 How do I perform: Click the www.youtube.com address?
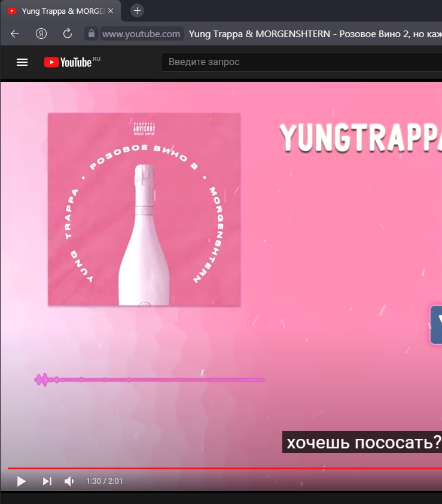click(x=141, y=33)
